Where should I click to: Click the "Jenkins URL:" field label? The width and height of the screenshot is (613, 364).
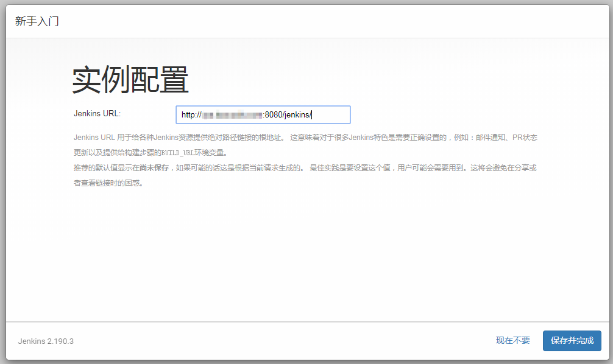tap(97, 113)
